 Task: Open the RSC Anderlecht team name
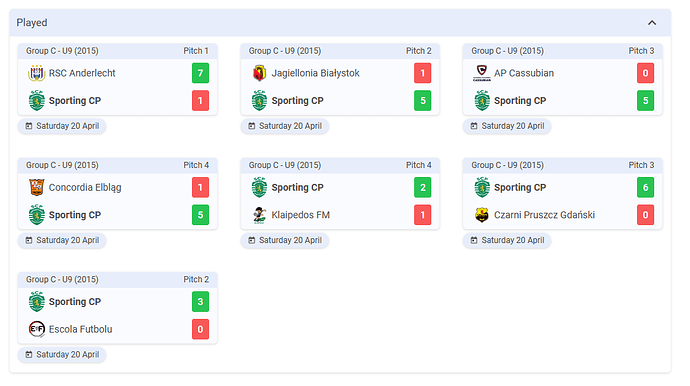click(x=82, y=73)
